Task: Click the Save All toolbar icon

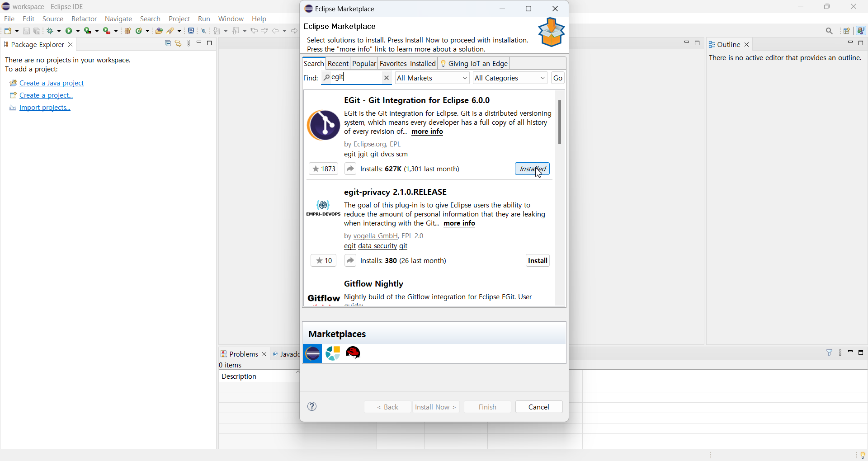Action: pos(38,31)
